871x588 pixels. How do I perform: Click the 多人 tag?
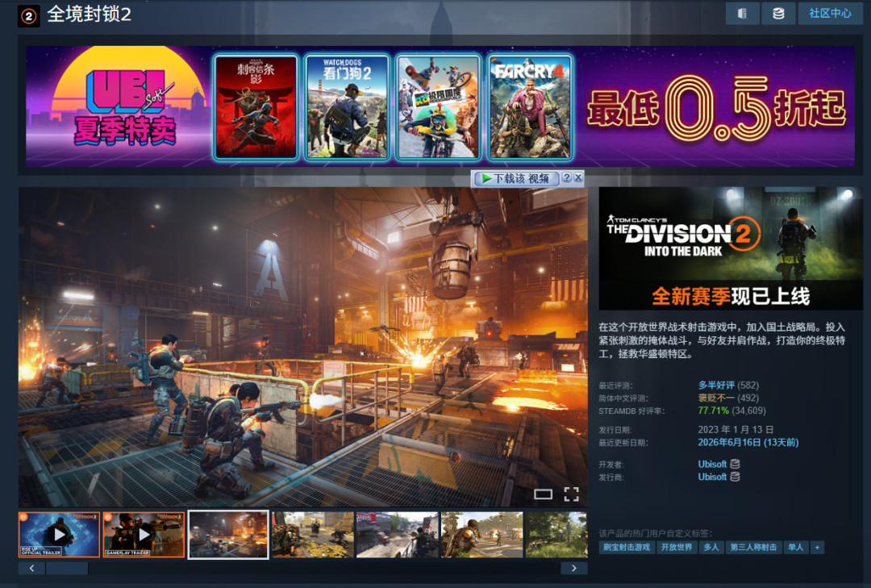click(x=711, y=548)
